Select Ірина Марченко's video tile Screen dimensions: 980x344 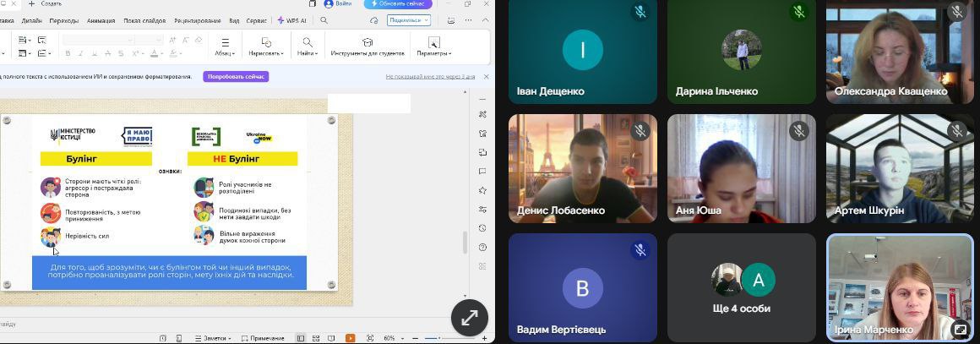(x=899, y=287)
